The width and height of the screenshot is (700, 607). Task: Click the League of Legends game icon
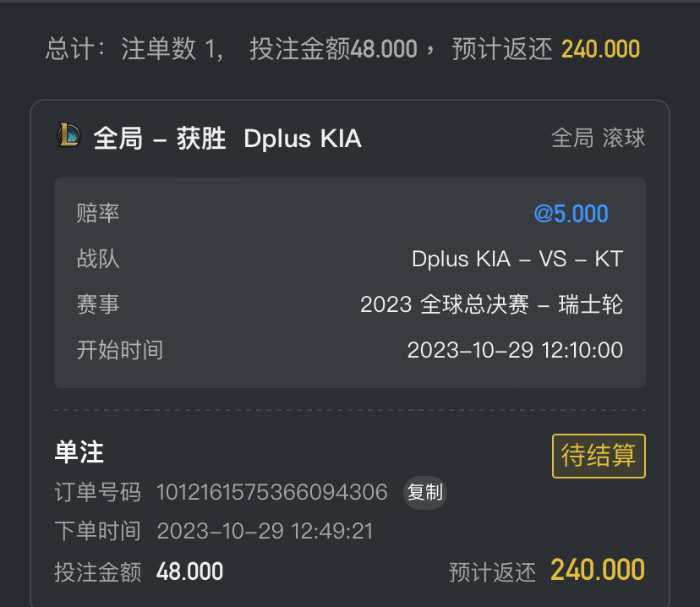68,135
